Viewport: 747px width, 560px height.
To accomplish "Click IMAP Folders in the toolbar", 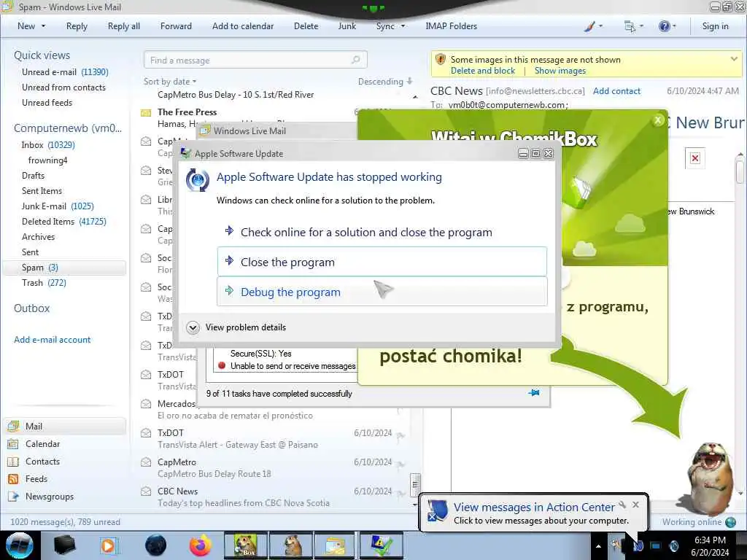I will click(x=451, y=26).
